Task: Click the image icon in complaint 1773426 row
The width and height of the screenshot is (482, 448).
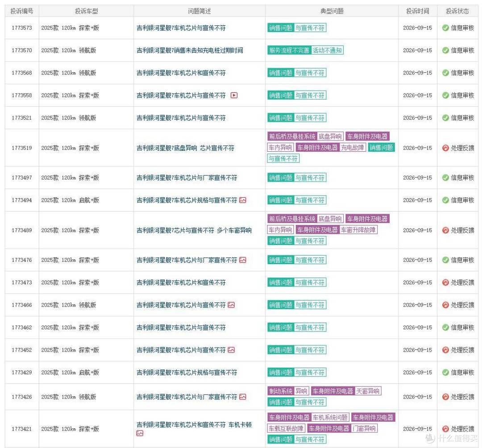Action: tap(242, 397)
